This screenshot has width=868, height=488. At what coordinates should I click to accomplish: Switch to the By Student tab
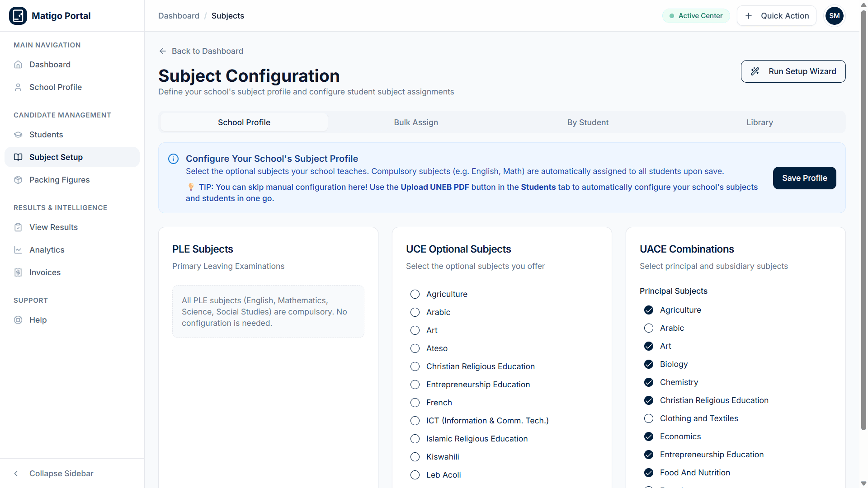tap(588, 122)
